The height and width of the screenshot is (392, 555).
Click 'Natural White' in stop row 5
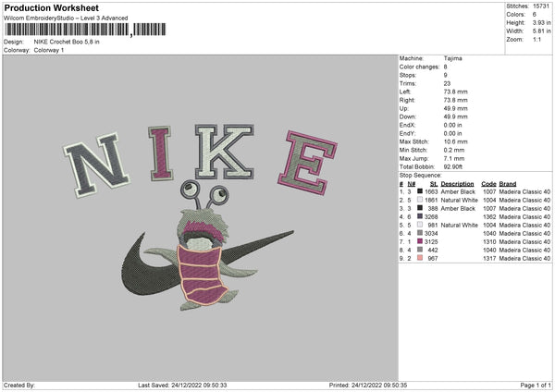point(459,225)
